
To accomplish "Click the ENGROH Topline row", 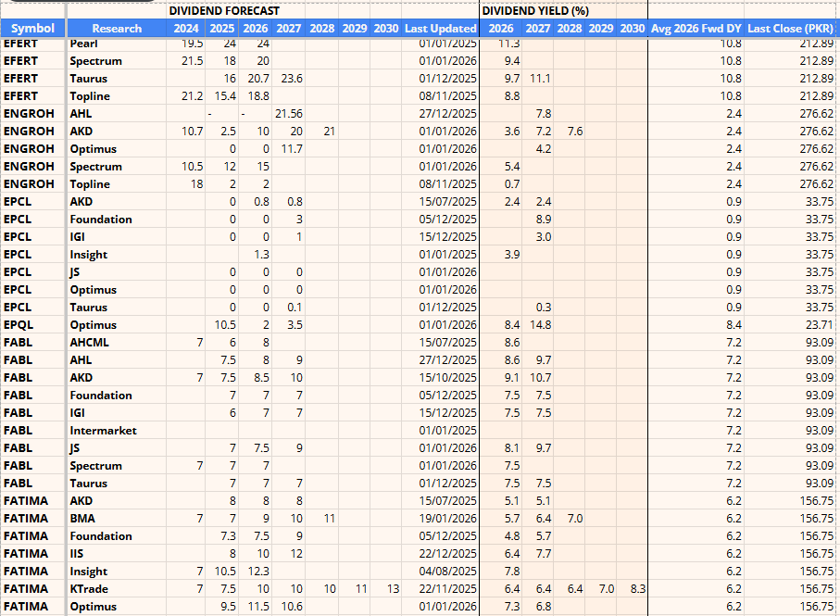I will (278, 183).
